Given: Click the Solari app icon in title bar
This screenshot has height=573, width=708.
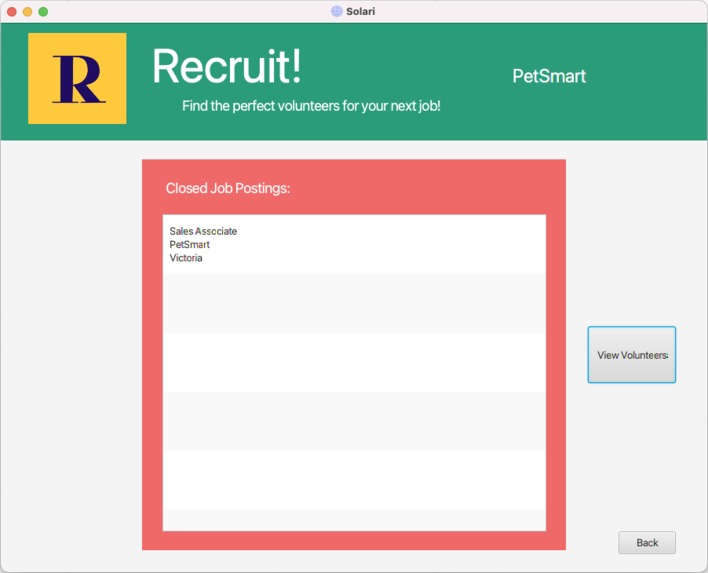Looking at the screenshot, I should coord(336,11).
